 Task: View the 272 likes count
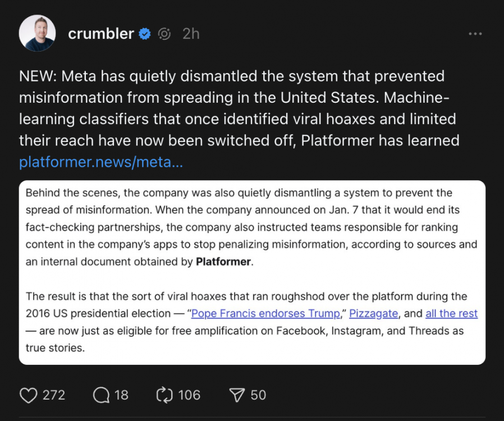pyautogui.click(x=54, y=395)
